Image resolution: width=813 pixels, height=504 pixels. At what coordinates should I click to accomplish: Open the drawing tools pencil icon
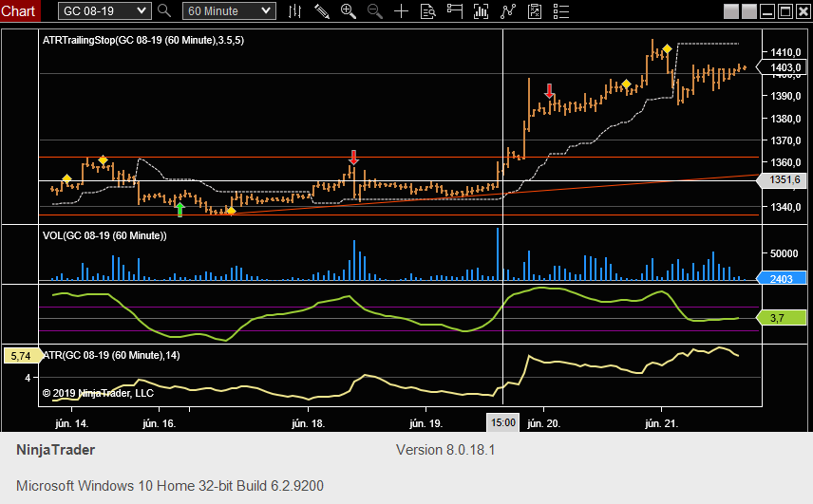[322, 11]
